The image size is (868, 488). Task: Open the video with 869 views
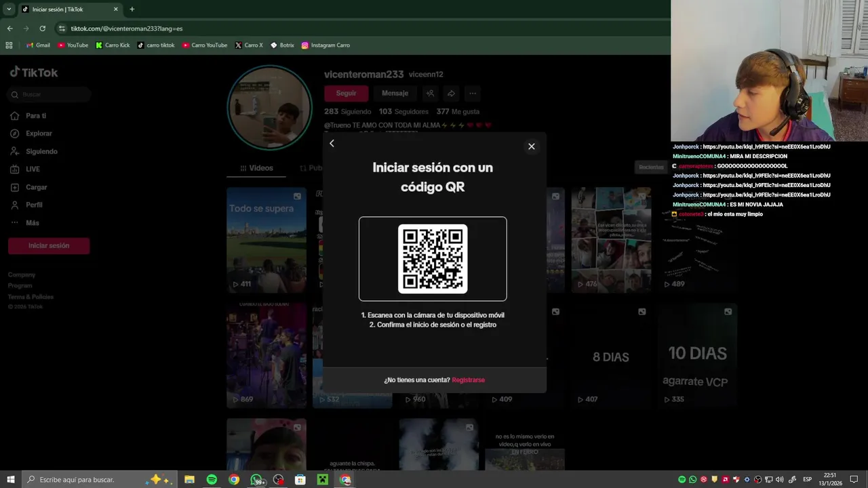coord(267,356)
